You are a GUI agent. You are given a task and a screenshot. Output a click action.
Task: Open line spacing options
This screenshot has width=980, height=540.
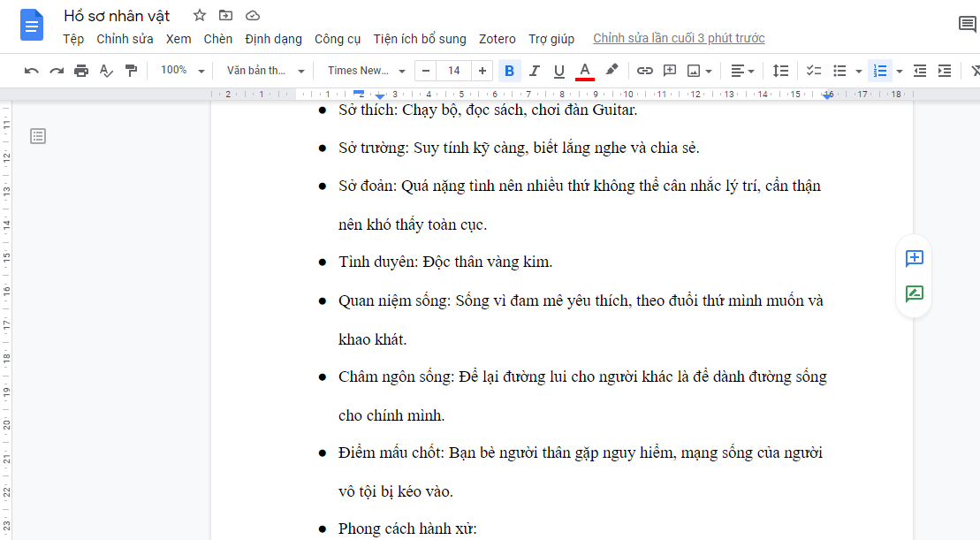pos(780,71)
